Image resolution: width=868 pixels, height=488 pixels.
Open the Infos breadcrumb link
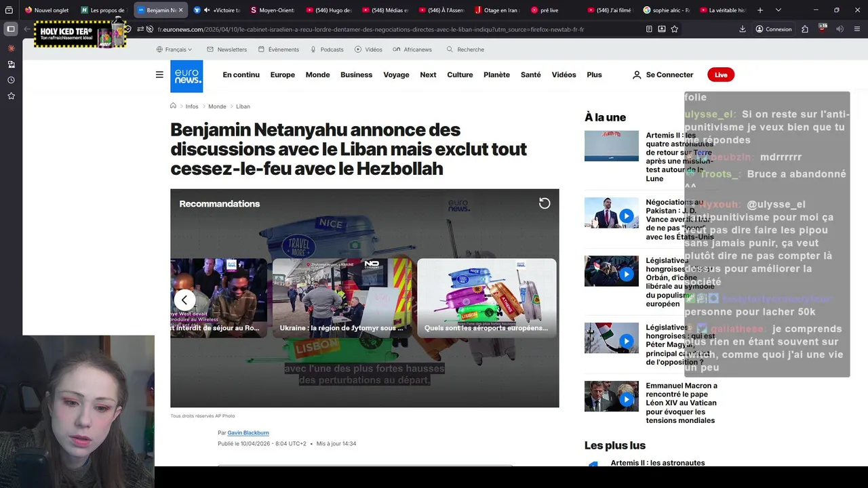click(192, 106)
